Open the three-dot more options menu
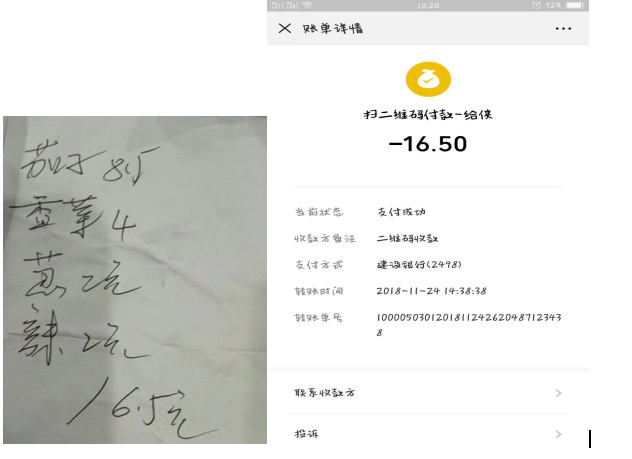This screenshot has width=632, height=459. (x=563, y=29)
